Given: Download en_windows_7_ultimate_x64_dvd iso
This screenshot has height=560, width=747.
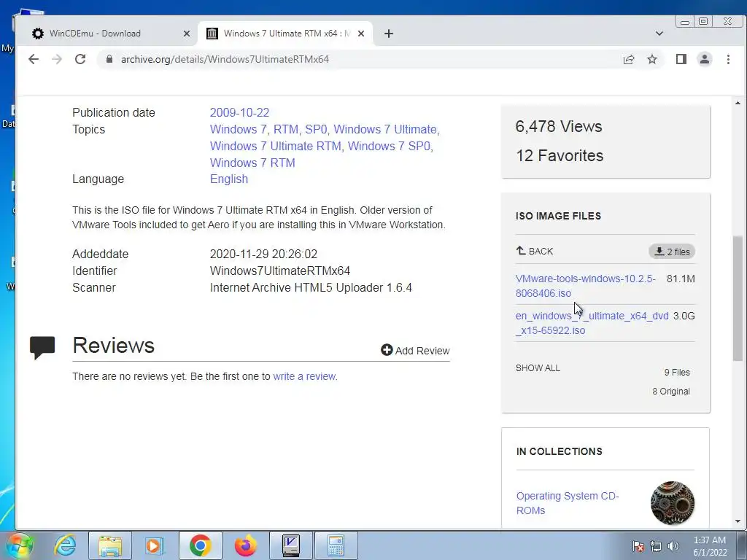Looking at the screenshot, I should (592, 323).
